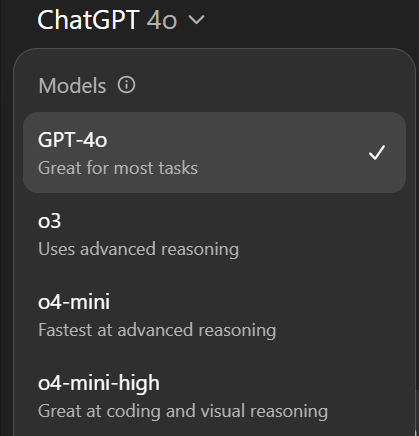Click the Great for most tasks description
The image size is (419, 436).
point(118,168)
